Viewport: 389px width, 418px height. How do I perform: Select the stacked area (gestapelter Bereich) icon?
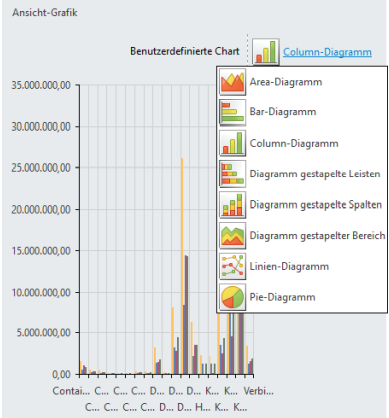(x=233, y=236)
